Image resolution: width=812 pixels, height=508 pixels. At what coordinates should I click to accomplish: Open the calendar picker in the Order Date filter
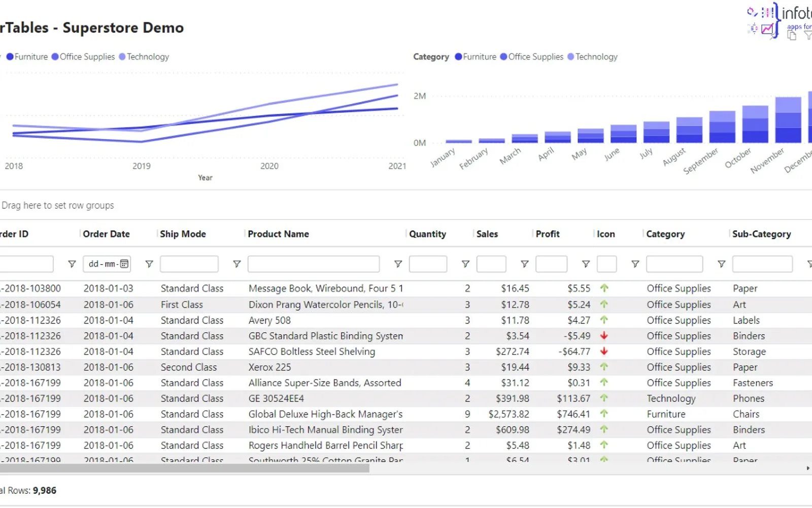(124, 264)
